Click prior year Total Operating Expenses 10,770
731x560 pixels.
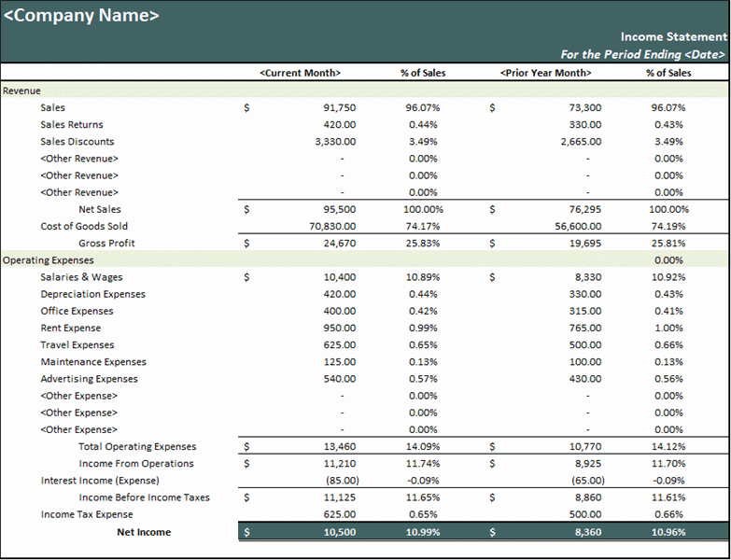[x=585, y=447]
